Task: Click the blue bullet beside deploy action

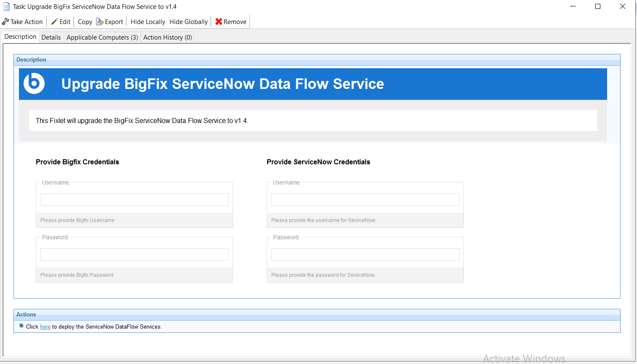Action: [21, 326]
